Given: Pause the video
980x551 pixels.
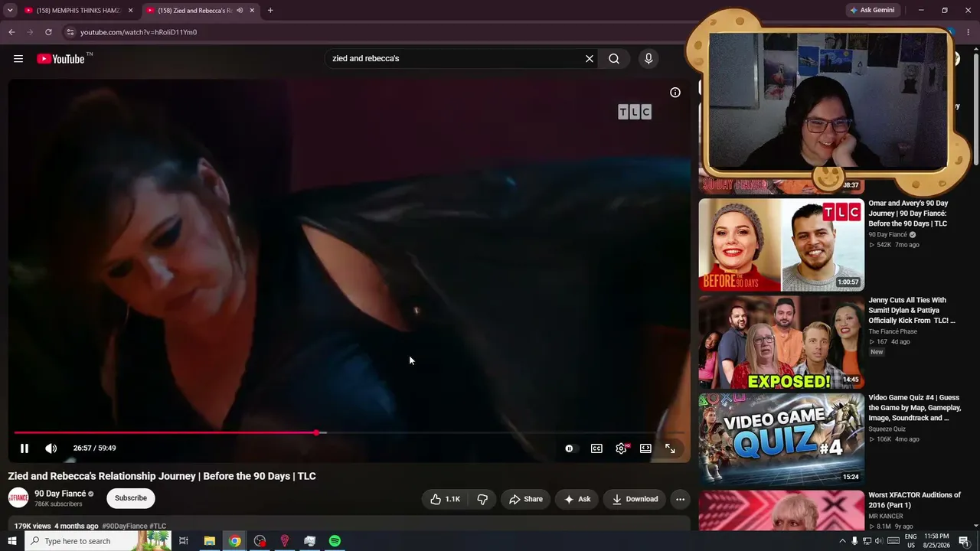Looking at the screenshot, I should pyautogui.click(x=24, y=448).
